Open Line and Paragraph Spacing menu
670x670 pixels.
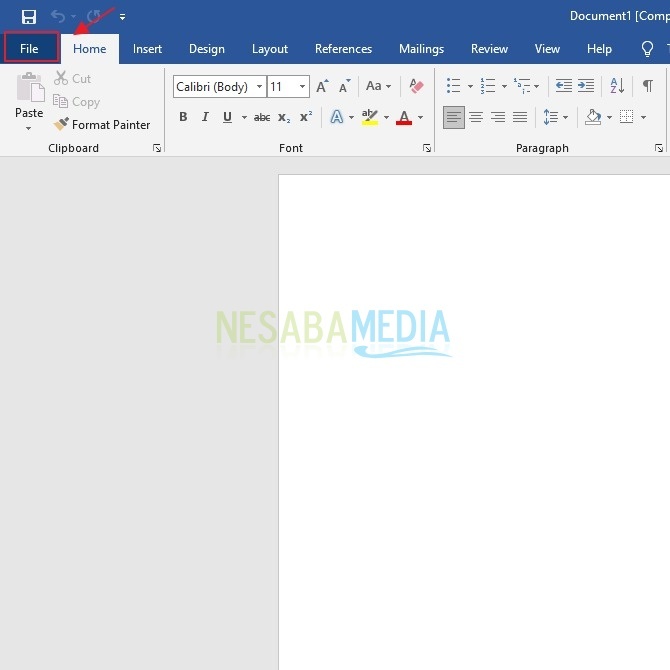[x=555, y=117]
